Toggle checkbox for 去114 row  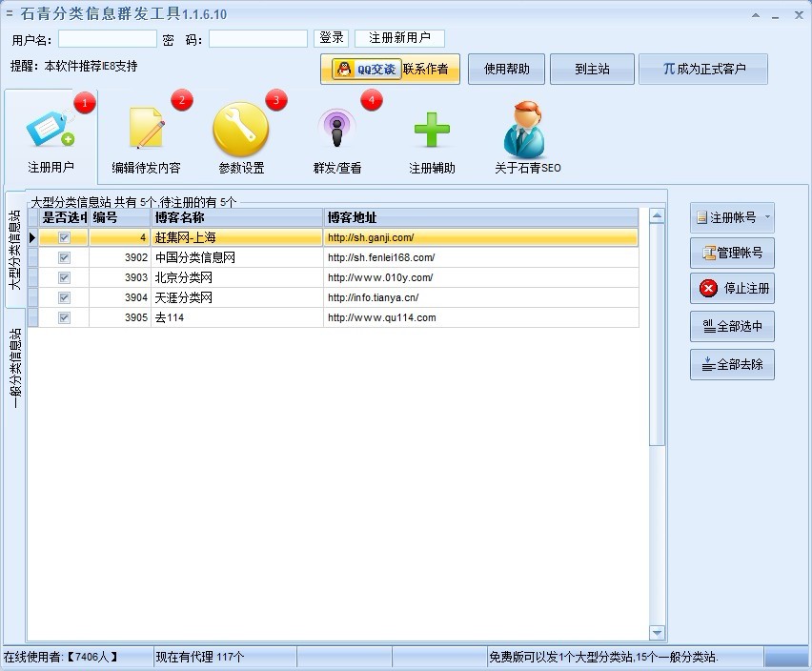[x=64, y=317]
